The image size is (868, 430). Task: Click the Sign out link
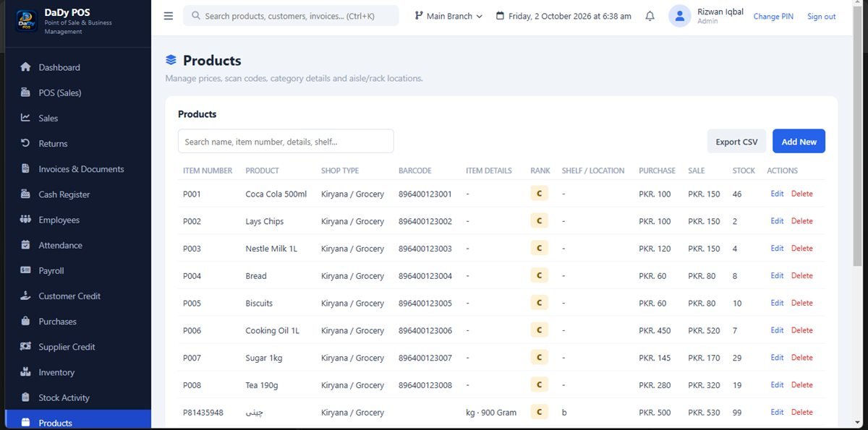[x=821, y=17]
